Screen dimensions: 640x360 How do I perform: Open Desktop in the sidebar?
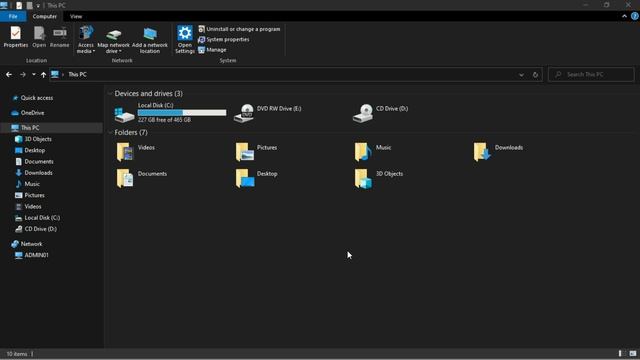click(35, 150)
